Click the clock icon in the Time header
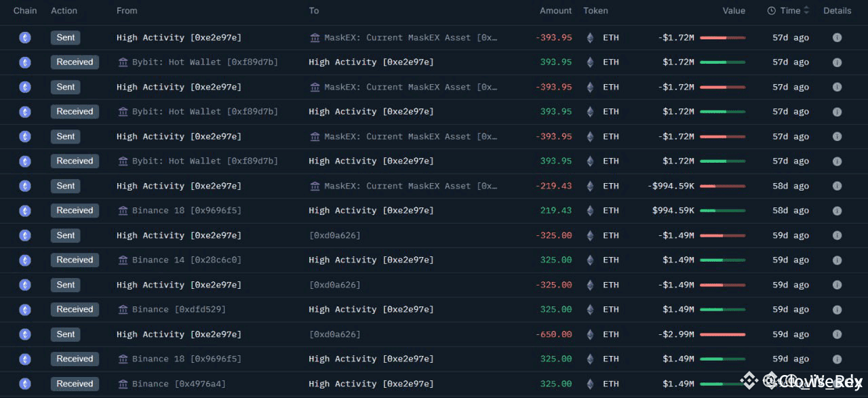Image resolution: width=868 pixels, height=398 pixels. coord(772,10)
